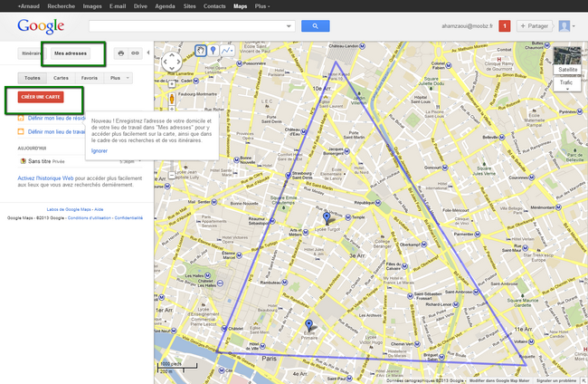
Task: Select the Toutes filter tab
Action: coord(33,78)
